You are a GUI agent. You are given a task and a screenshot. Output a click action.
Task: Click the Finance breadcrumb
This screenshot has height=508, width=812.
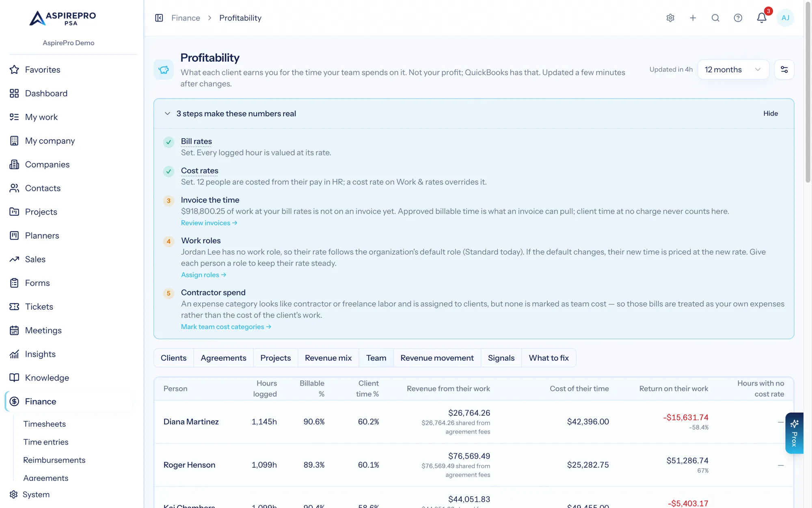click(x=186, y=18)
